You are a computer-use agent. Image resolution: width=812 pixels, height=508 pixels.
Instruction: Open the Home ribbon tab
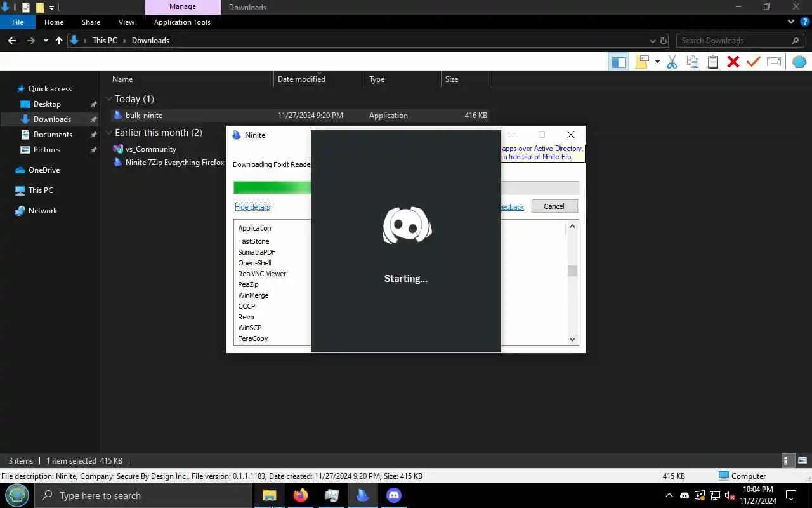pyautogui.click(x=54, y=22)
